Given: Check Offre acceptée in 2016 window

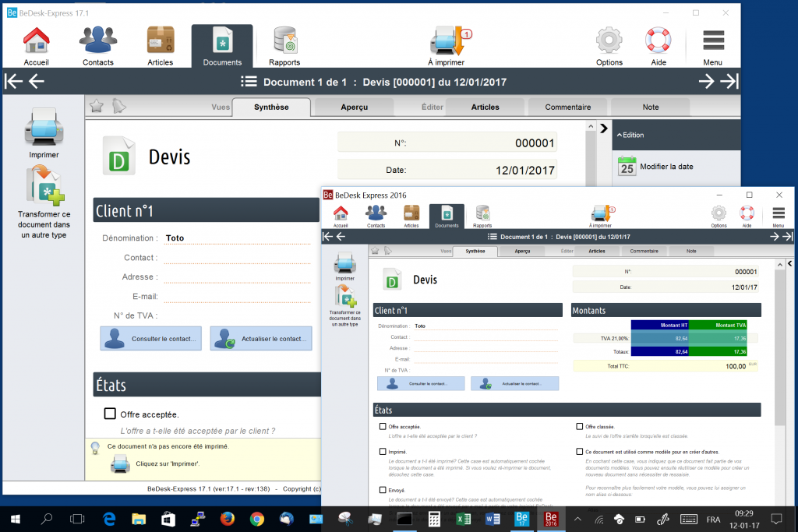Looking at the screenshot, I should click(383, 427).
